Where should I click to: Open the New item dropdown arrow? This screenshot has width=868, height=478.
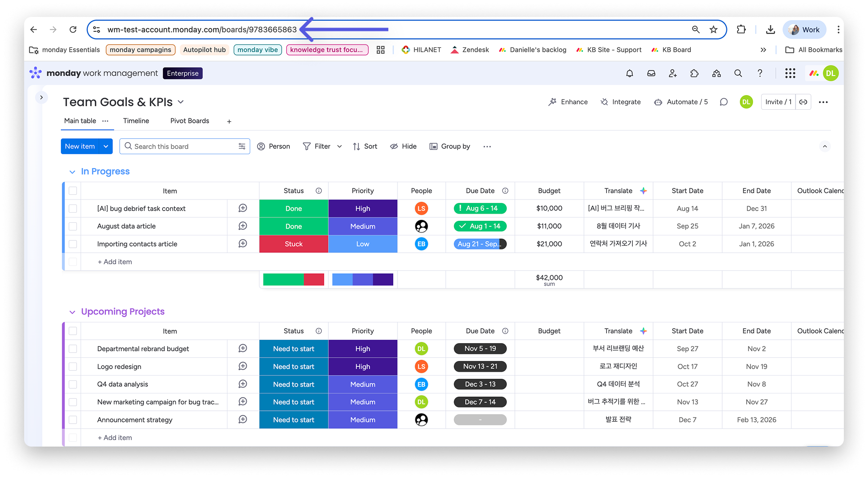pos(106,146)
